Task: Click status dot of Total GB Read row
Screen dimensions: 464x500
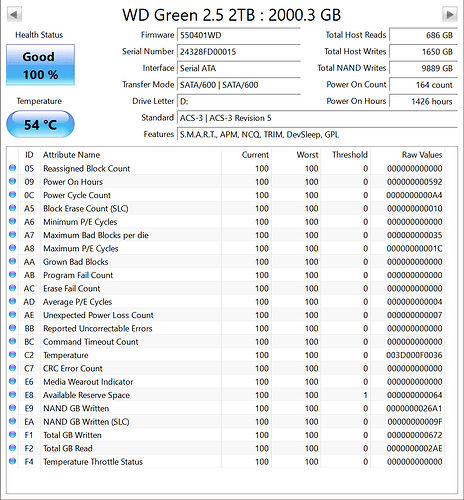Action: pyautogui.click(x=13, y=448)
